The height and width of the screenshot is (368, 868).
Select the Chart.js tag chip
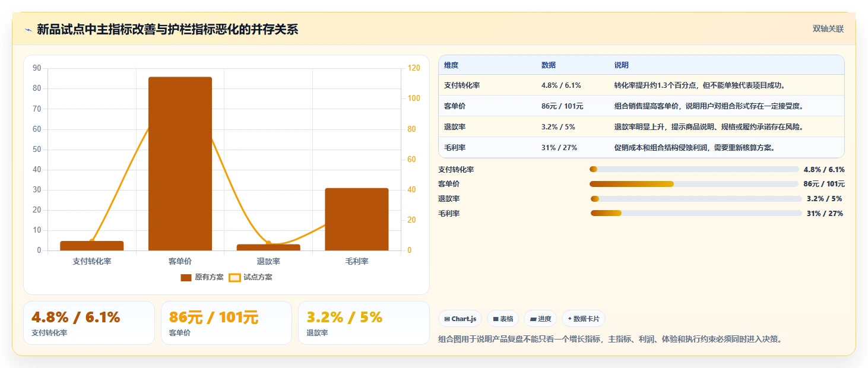tap(460, 319)
